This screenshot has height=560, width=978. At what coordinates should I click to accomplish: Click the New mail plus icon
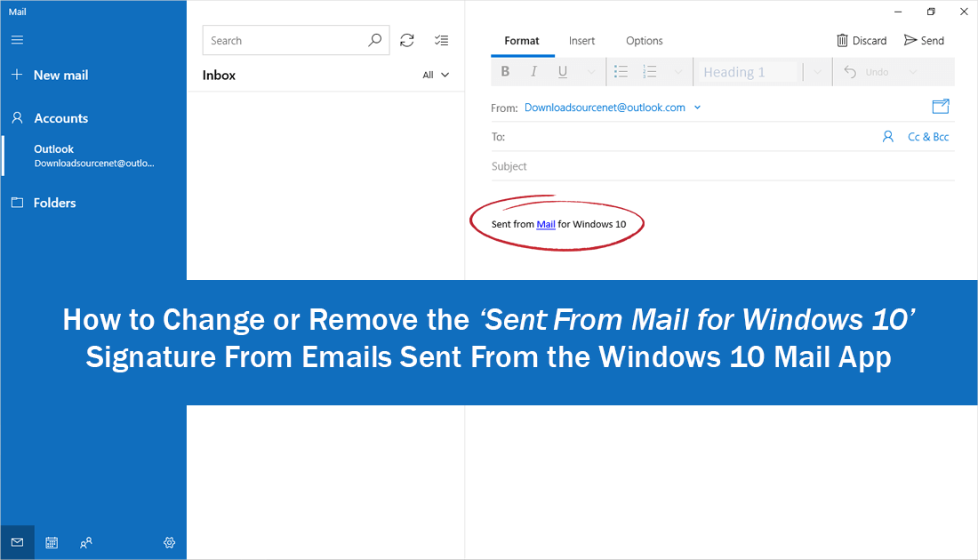pos(17,75)
